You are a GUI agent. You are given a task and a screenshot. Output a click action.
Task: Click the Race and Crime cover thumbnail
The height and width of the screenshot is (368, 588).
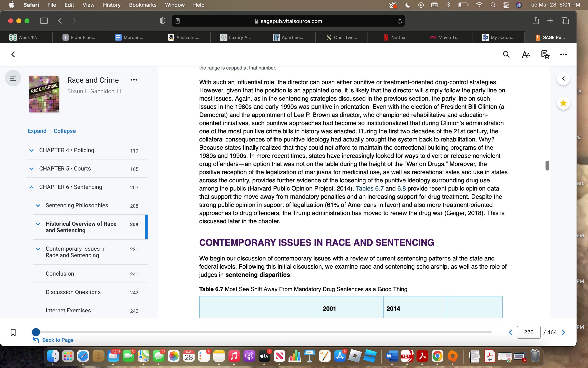(44, 94)
